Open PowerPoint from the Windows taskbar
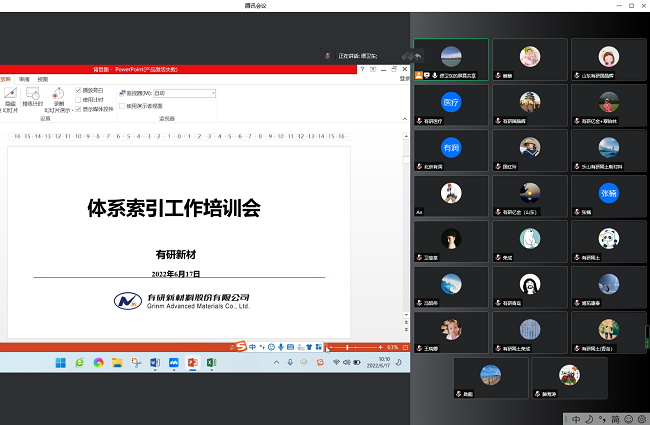650x425 pixels. (x=193, y=362)
